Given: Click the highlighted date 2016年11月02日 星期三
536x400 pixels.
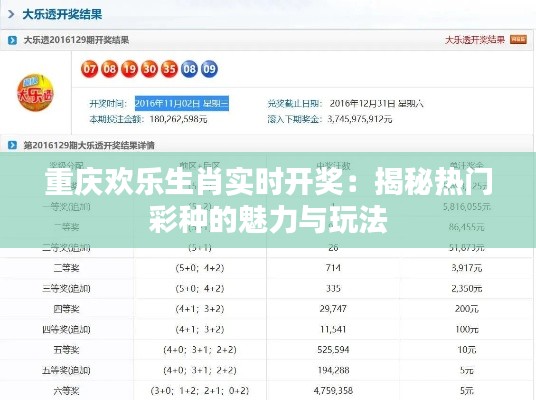Looking at the screenshot, I should (182, 103).
